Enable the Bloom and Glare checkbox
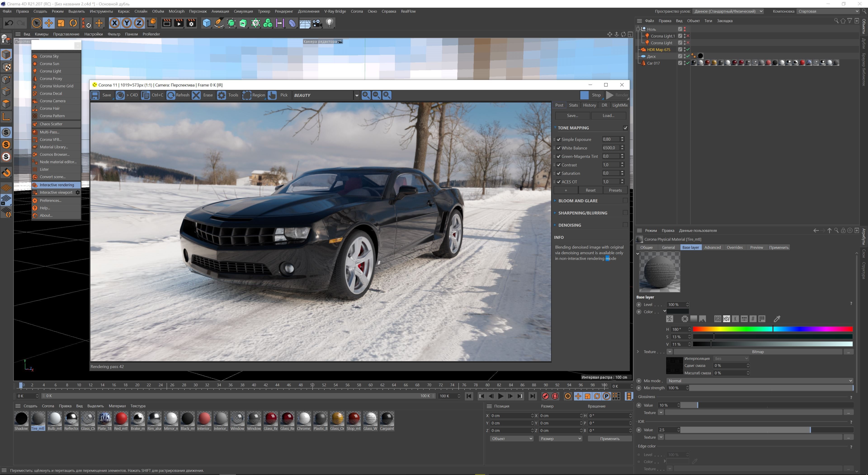 click(625, 201)
